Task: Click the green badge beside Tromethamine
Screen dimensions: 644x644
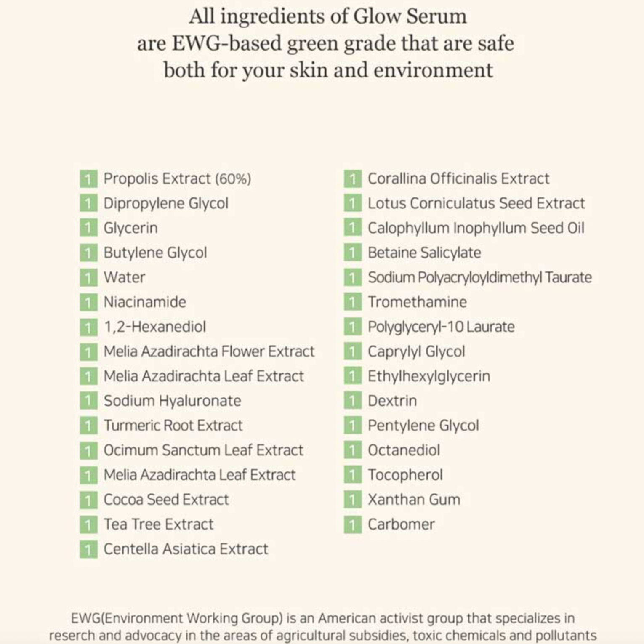Action: pyautogui.click(x=353, y=302)
